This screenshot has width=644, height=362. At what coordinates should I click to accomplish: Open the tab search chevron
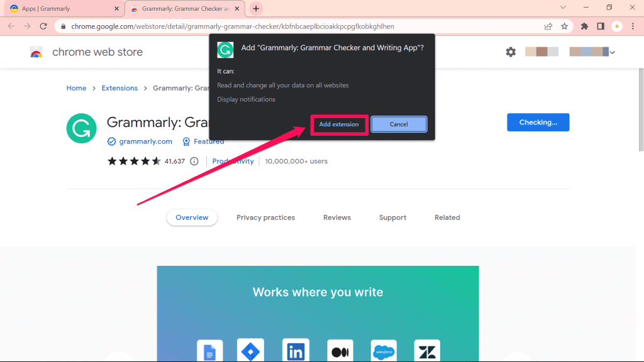(x=562, y=7)
